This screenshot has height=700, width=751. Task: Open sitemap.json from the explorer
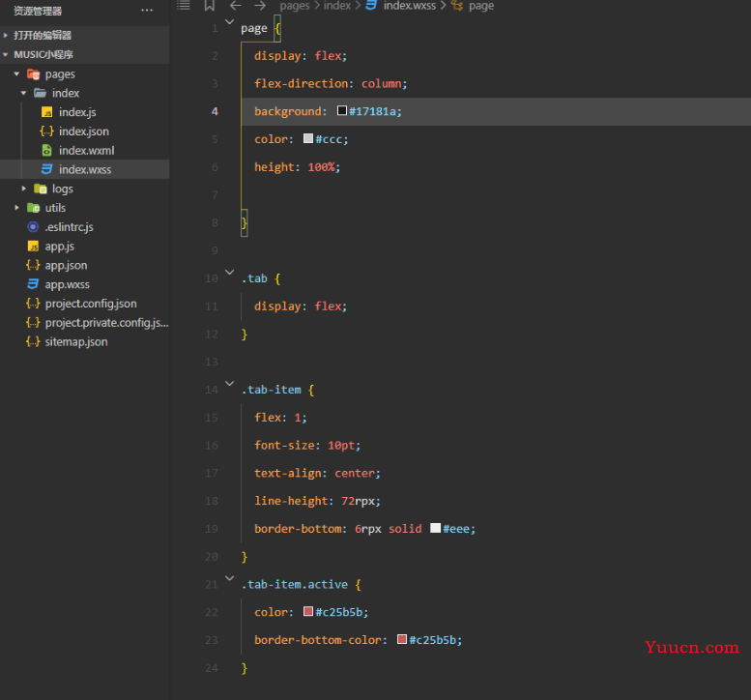point(76,341)
